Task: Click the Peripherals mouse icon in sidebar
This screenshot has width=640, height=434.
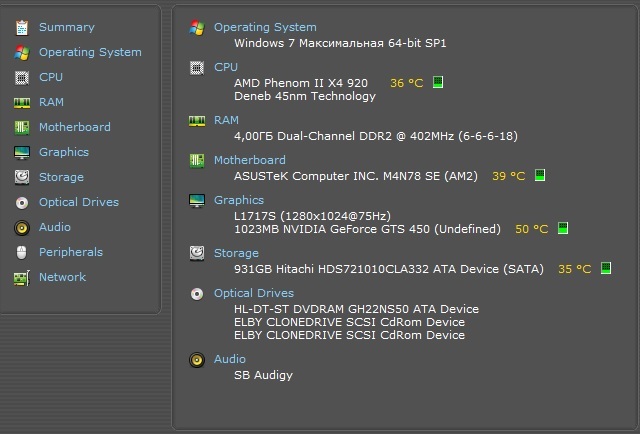Action: coord(21,252)
